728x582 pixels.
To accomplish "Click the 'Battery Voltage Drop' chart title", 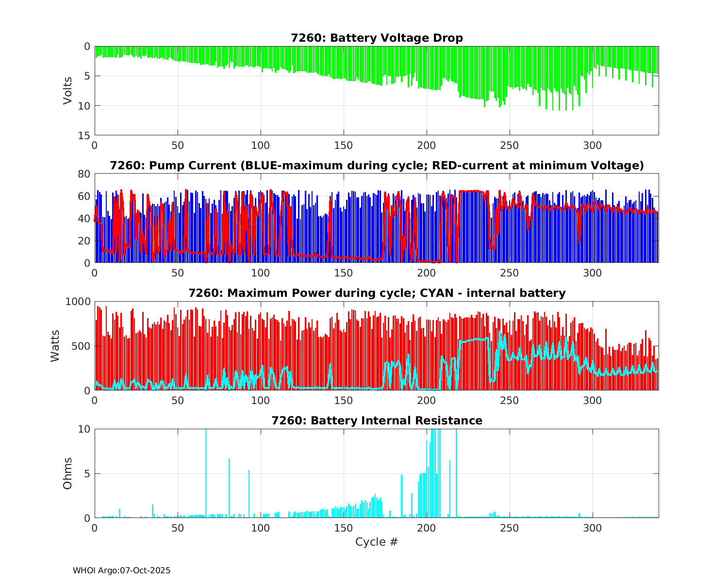I will click(x=377, y=38).
